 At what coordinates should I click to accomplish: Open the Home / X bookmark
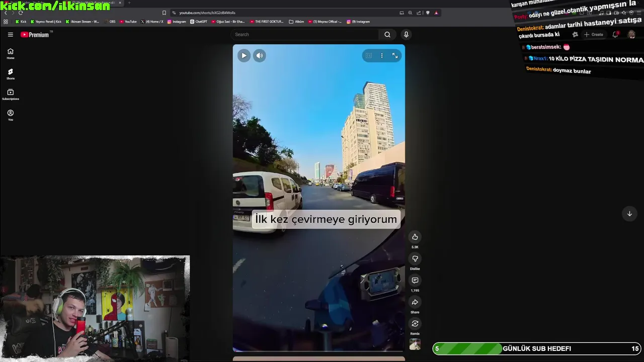click(x=152, y=22)
